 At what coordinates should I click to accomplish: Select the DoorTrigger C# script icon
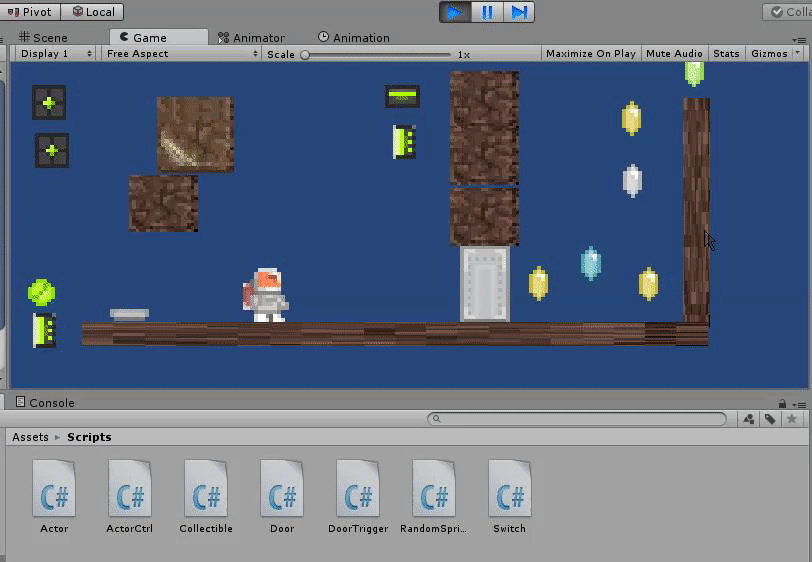(x=358, y=487)
